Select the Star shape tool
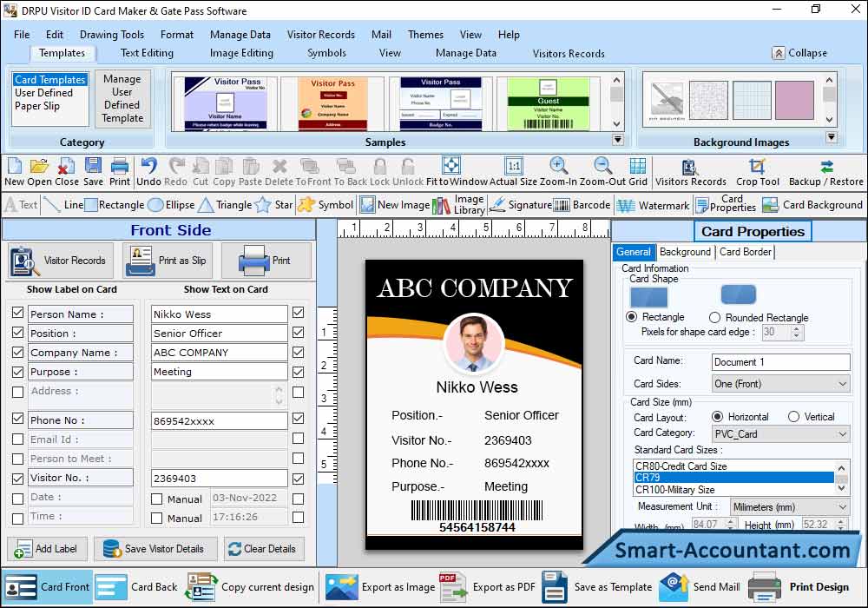This screenshot has height=608, width=868. click(274, 205)
